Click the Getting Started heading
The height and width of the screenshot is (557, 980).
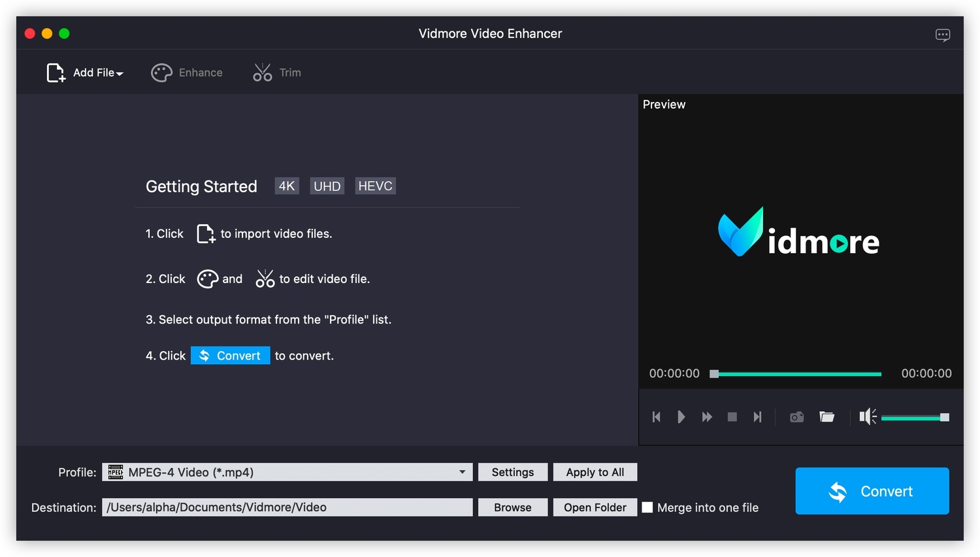(x=201, y=186)
